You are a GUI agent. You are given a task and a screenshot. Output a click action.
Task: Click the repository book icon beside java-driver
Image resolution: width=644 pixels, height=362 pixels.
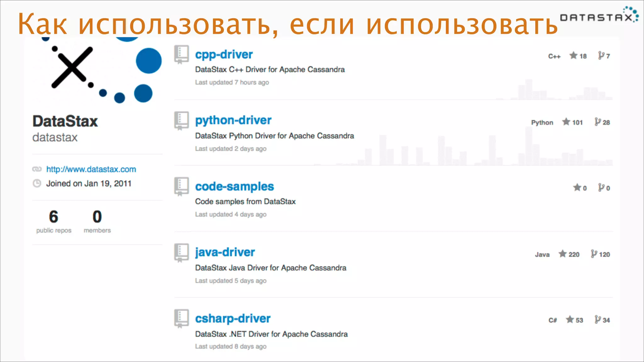[x=181, y=252]
